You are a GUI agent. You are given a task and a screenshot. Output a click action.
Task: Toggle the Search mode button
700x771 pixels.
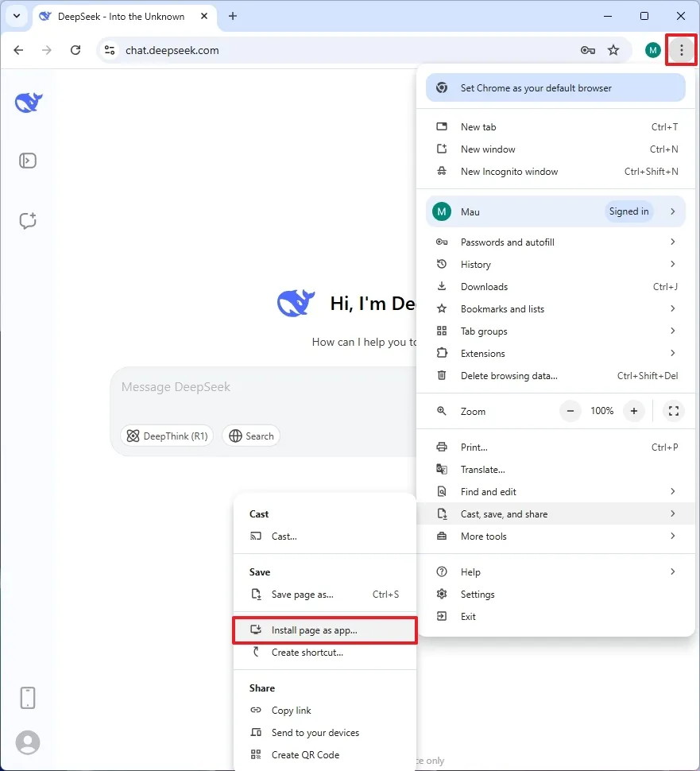[x=251, y=436]
